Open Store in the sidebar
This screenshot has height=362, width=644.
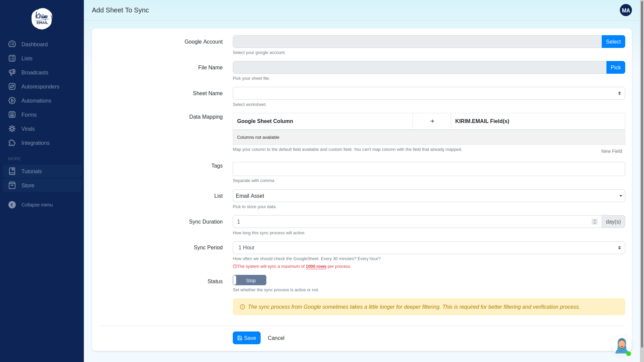tap(28, 185)
